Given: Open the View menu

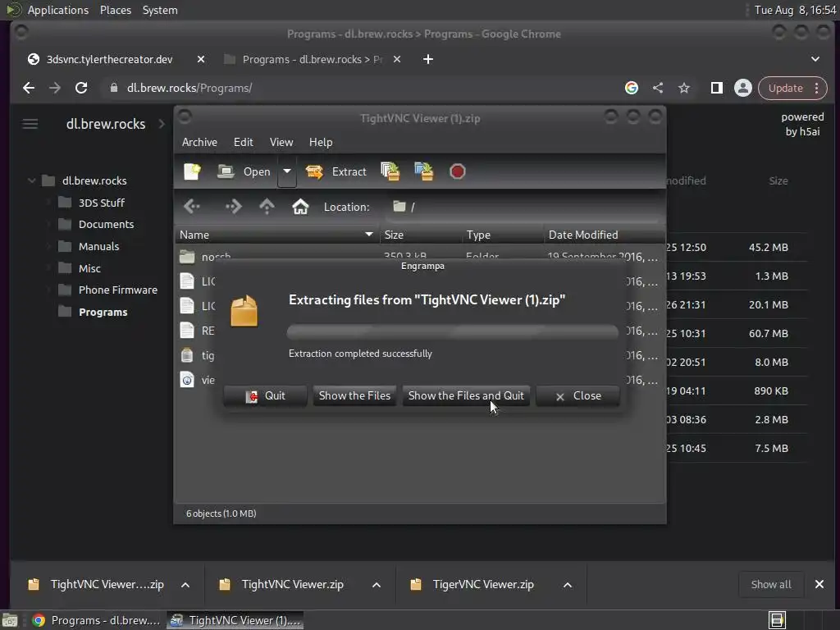Looking at the screenshot, I should [x=281, y=142].
